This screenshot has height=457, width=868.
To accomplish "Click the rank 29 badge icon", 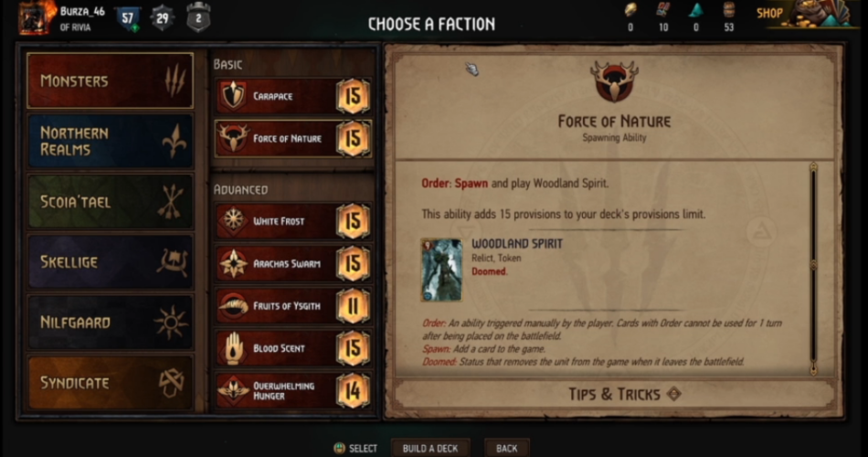I will [x=163, y=19].
